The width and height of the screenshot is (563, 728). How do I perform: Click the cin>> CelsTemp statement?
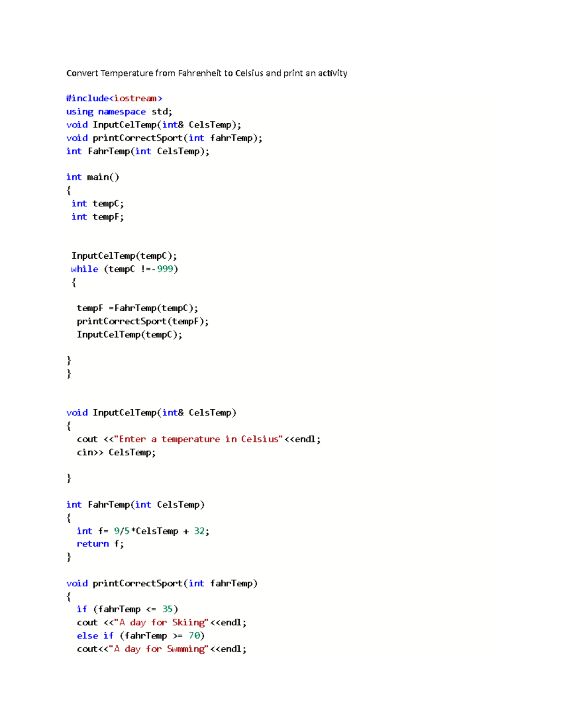coord(115,452)
